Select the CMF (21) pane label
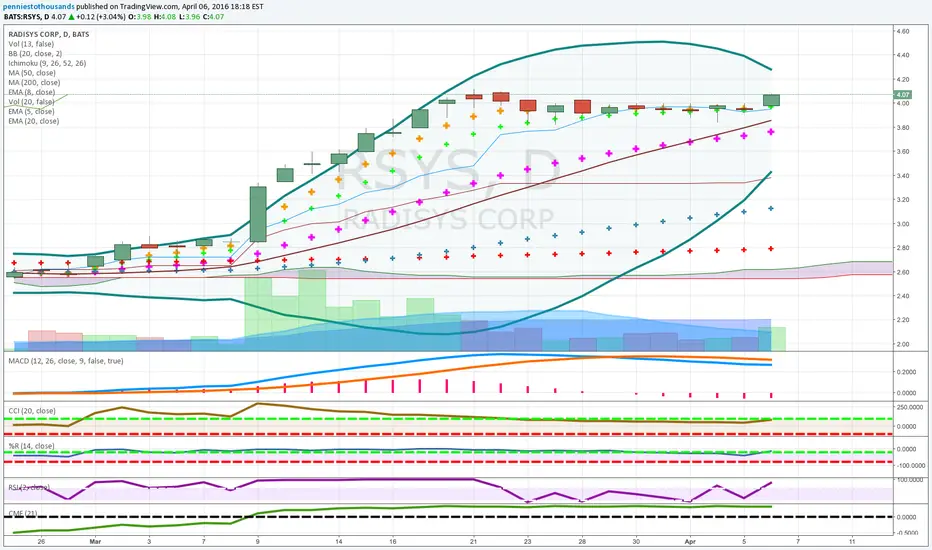Image resolution: width=932 pixels, height=550 pixels. click(23, 513)
